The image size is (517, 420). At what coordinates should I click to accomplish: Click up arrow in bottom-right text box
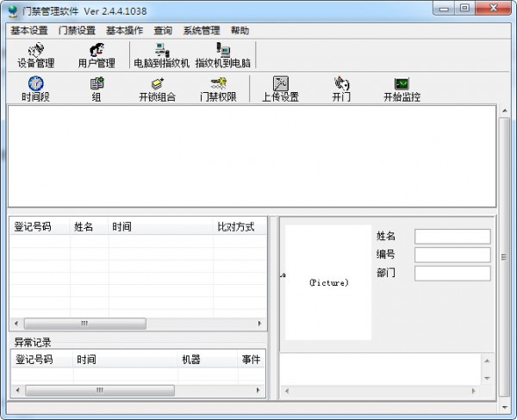(x=487, y=361)
